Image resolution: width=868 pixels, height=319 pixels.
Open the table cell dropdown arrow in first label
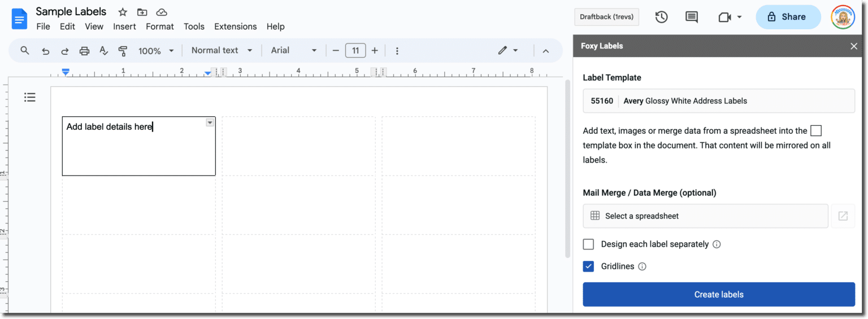pos(210,123)
